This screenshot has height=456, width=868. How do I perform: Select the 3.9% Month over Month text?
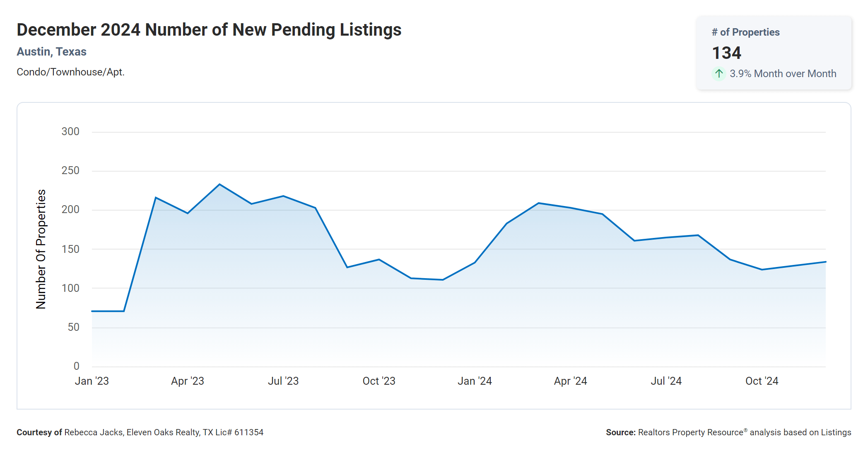pyautogui.click(x=783, y=74)
